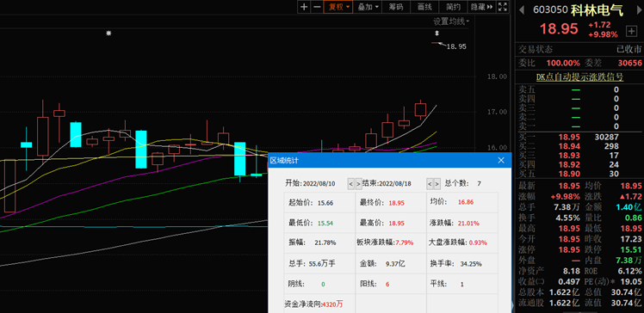Move the start date earlier with left stepper
Screen dimensions: 644x313
pos(350,184)
